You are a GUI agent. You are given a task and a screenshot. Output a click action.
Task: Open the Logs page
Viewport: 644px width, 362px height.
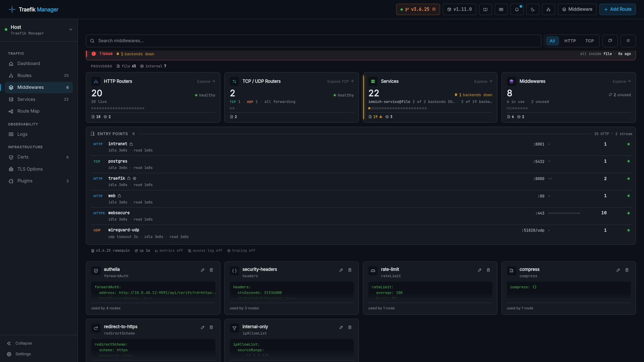coord(39,134)
